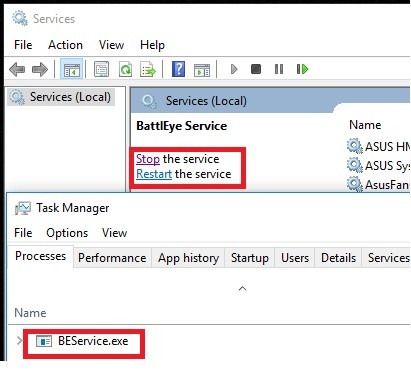Open View menu in Services window
Screen dimensions: 411x370
[x=111, y=45]
